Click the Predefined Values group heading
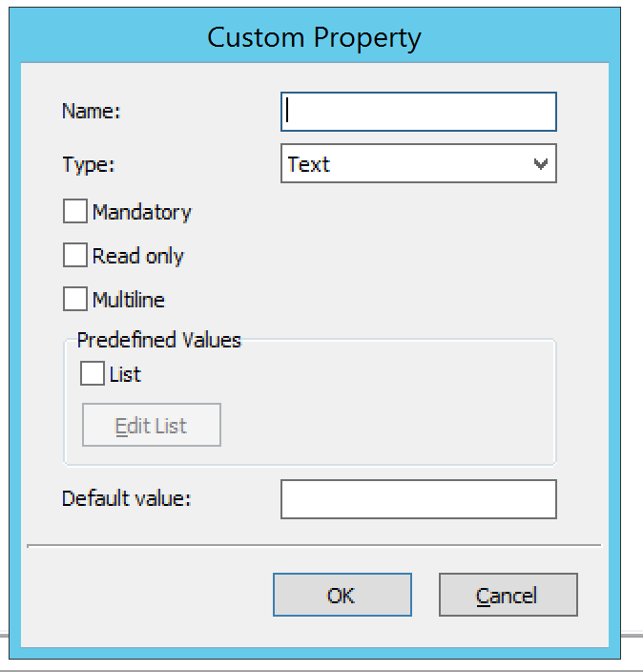 (159, 340)
